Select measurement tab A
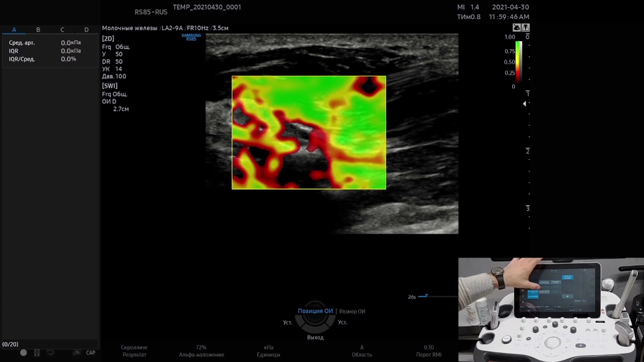The height and width of the screenshot is (362, 644). 14,30
